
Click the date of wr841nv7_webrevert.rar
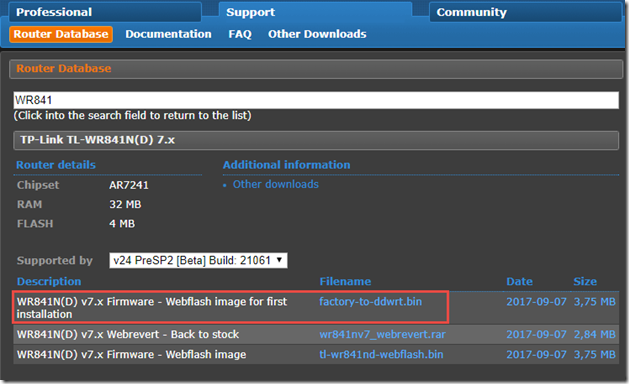(536, 334)
